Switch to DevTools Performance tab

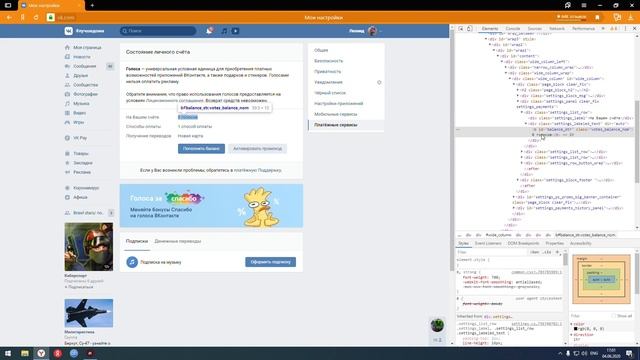(x=583, y=29)
